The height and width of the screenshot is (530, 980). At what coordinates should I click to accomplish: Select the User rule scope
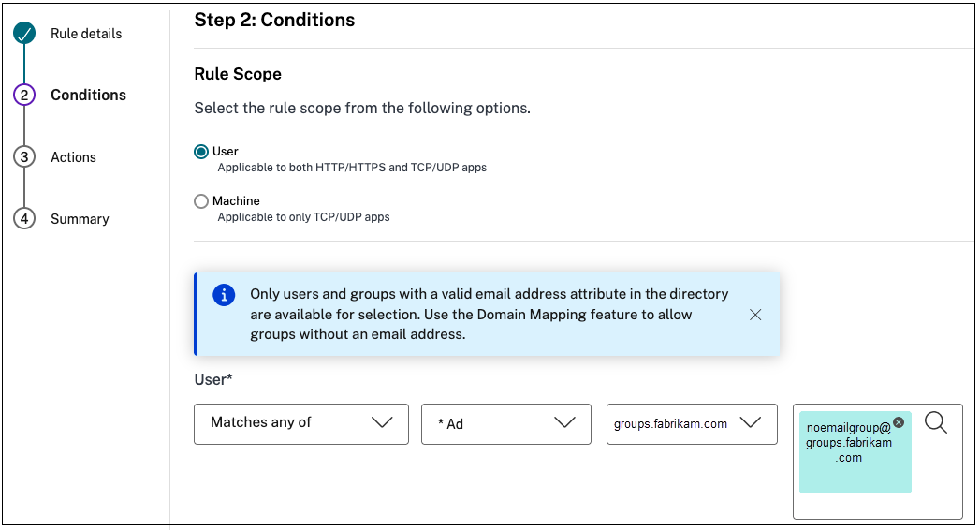(201, 152)
